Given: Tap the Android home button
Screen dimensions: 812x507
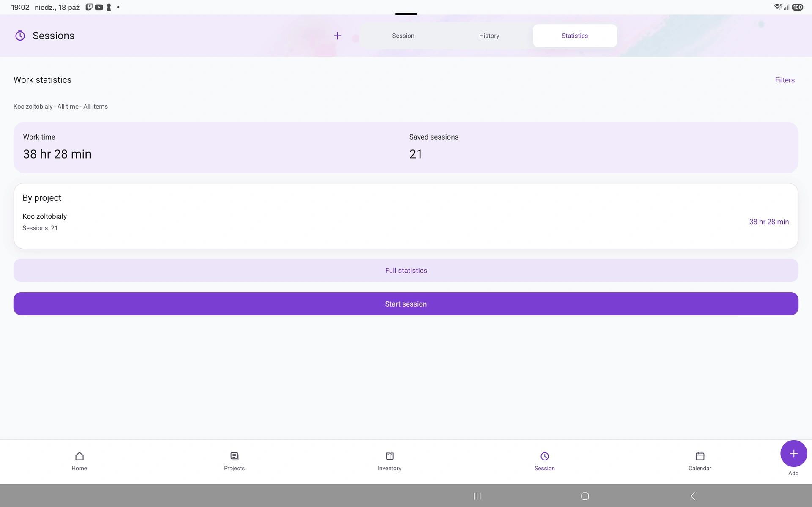Looking at the screenshot, I should (584, 496).
